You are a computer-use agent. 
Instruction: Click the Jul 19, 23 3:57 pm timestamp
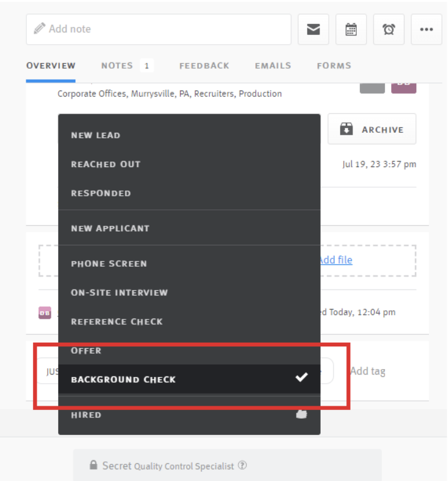point(379,165)
